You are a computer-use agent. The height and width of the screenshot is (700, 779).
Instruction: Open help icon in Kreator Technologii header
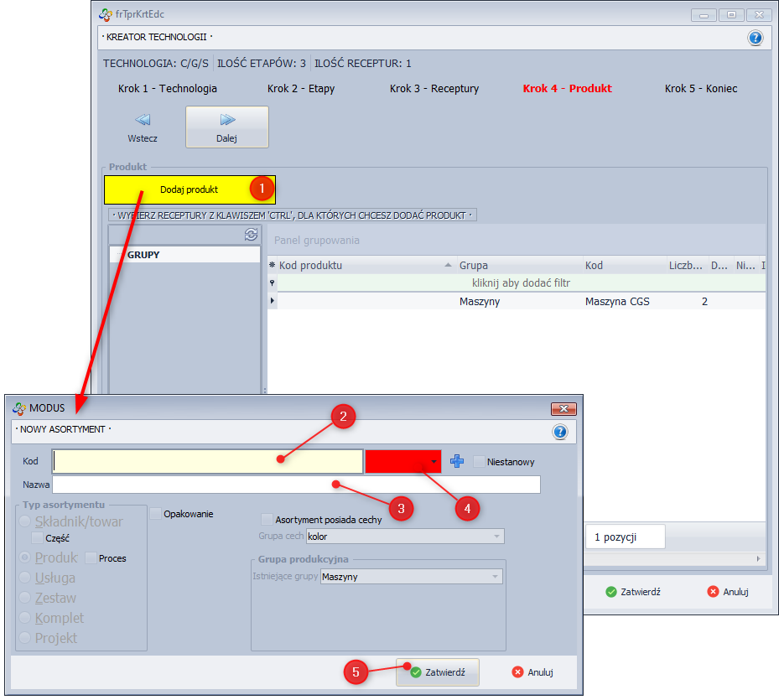755,38
